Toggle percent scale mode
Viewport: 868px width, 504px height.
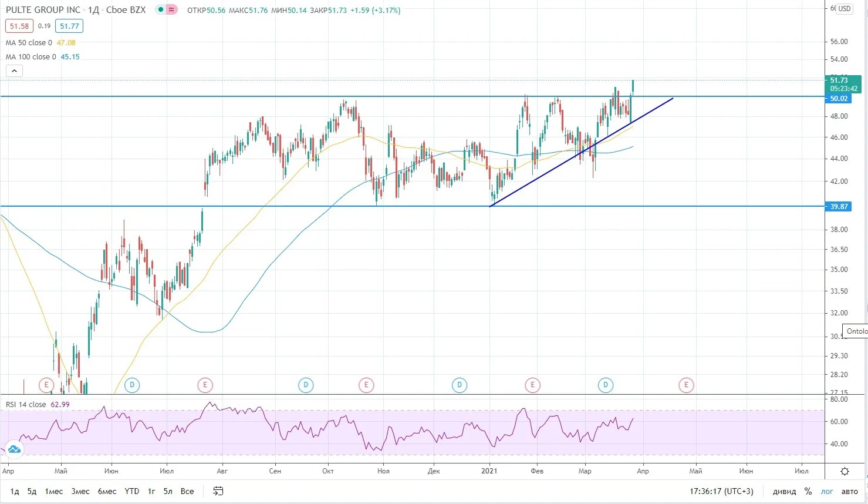[808, 491]
